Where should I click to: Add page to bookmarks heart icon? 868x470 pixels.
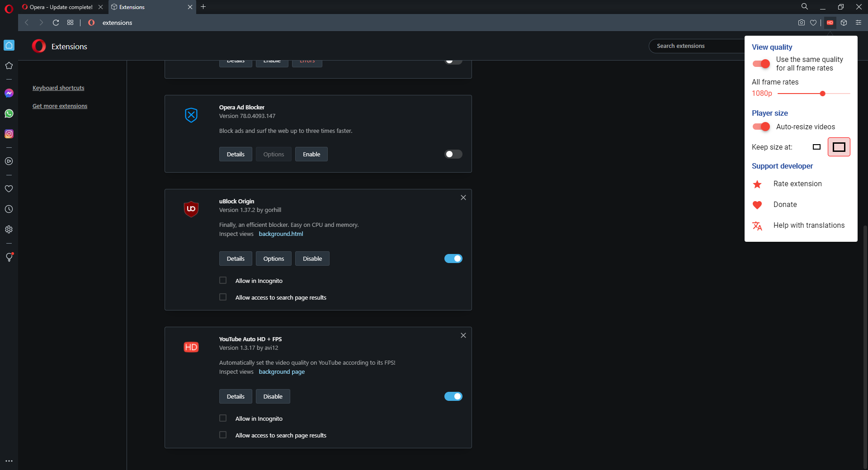coord(813,23)
